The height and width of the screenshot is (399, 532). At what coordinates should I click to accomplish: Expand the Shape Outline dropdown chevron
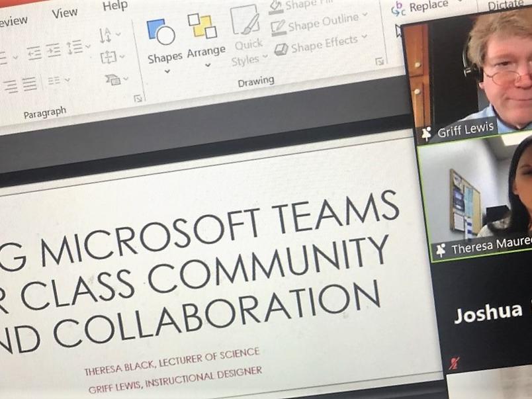point(365,17)
